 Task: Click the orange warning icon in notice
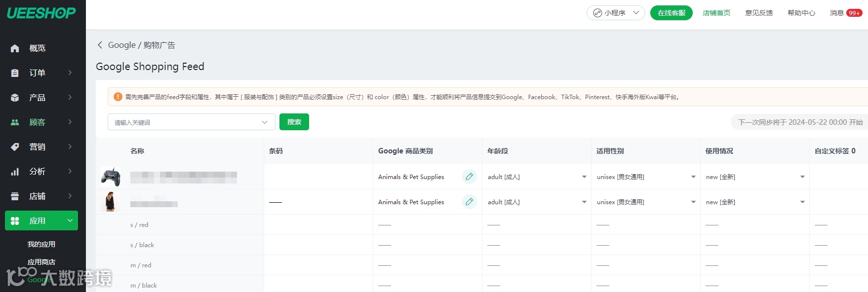pos(118,97)
